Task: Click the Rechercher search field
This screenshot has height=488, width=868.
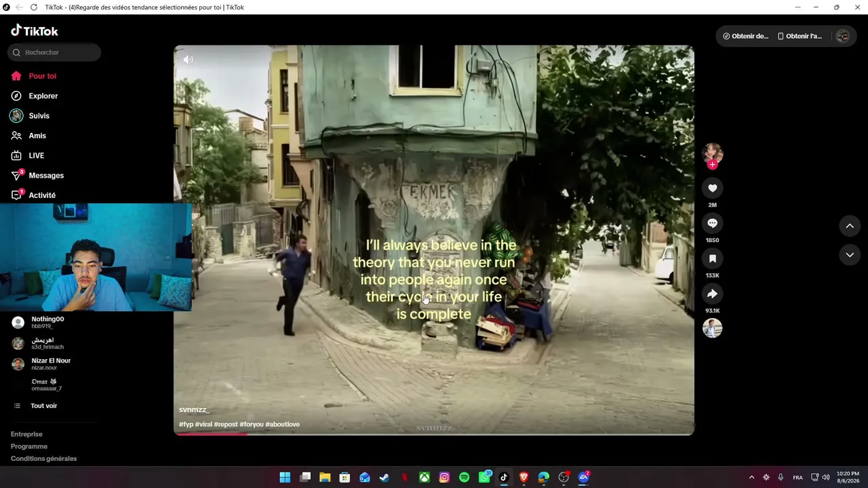Action: point(54,52)
